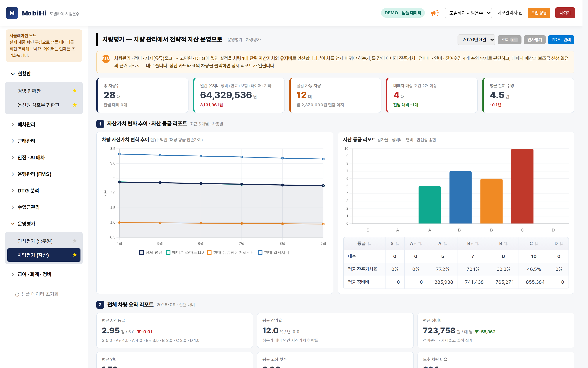Toggle favorite star for 경영 현황판
Image resolution: width=588 pixels, height=368 pixels.
(x=75, y=91)
